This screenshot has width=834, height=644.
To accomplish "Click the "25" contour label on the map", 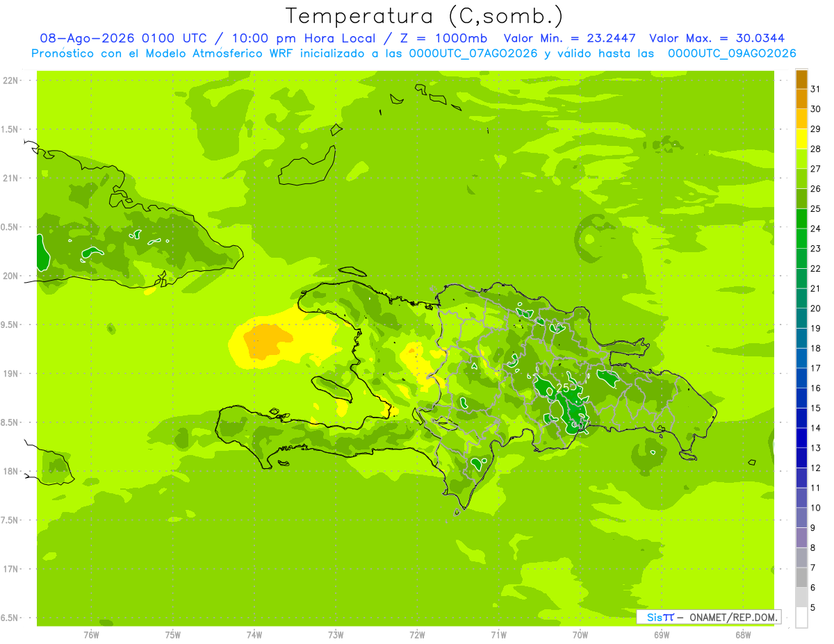I will (x=563, y=388).
